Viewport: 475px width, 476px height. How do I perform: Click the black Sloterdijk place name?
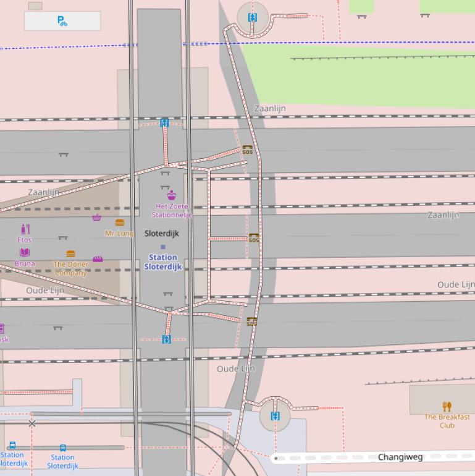[x=162, y=234]
